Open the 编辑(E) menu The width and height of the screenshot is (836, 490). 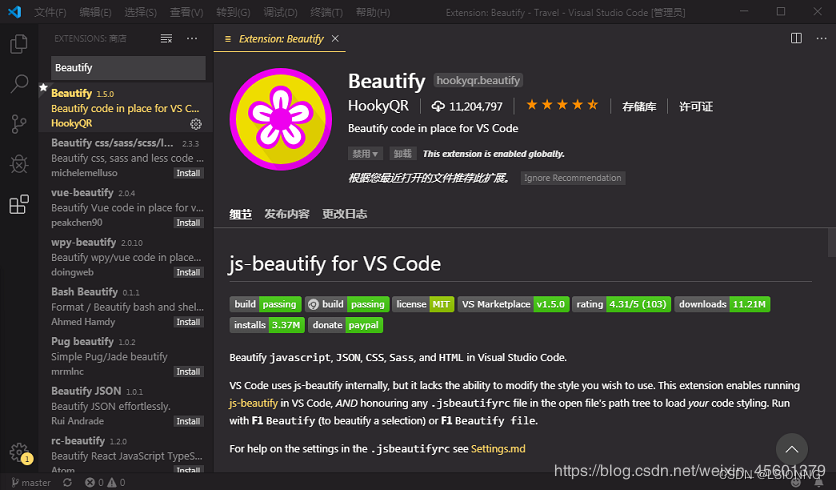point(95,12)
